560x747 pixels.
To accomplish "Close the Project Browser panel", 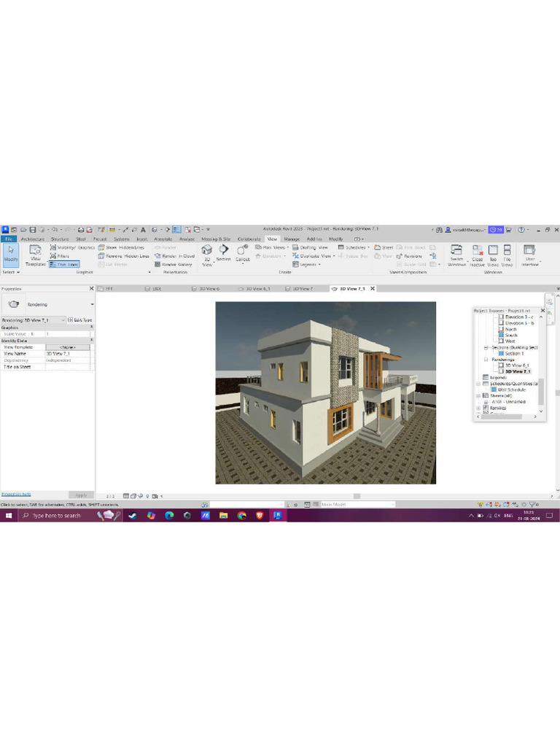I will 542,311.
